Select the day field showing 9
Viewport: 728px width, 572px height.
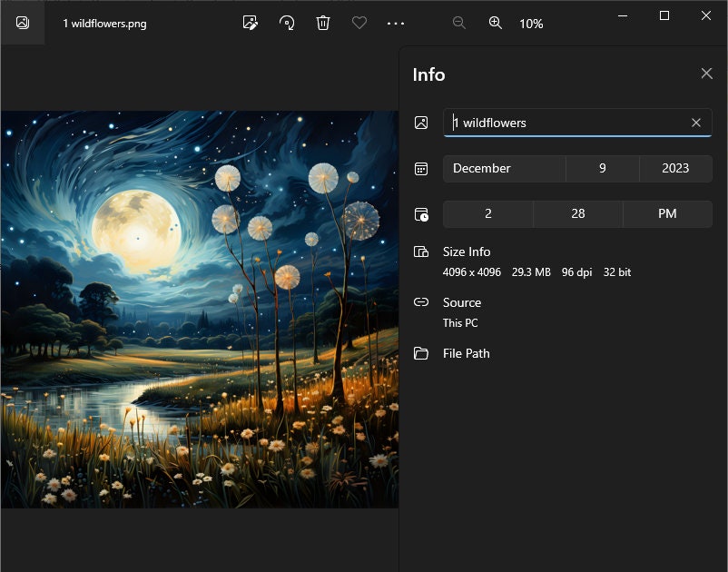pyautogui.click(x=603, y=169)
